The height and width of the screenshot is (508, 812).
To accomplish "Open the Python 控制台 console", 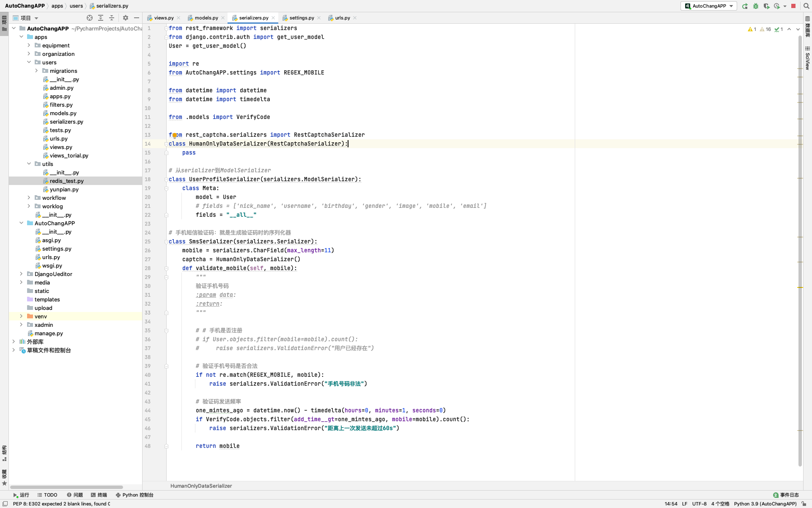I will click(134, 495).
